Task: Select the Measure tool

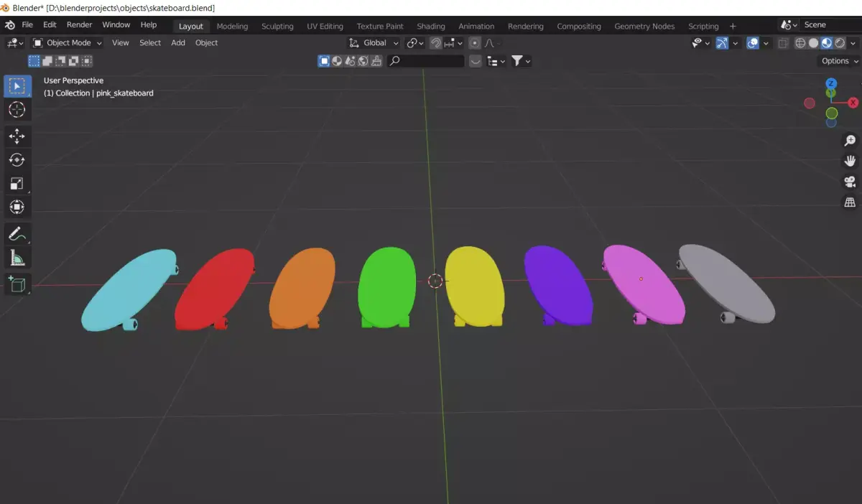Action: [17, 258]
